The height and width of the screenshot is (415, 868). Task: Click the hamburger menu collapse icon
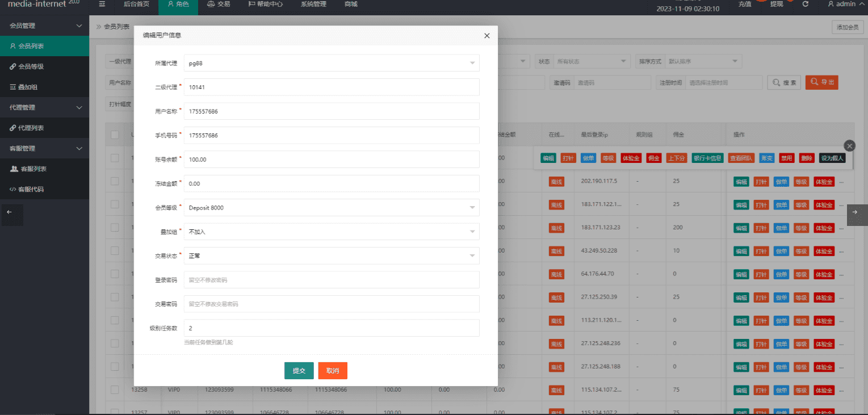(x=102, y=4)
